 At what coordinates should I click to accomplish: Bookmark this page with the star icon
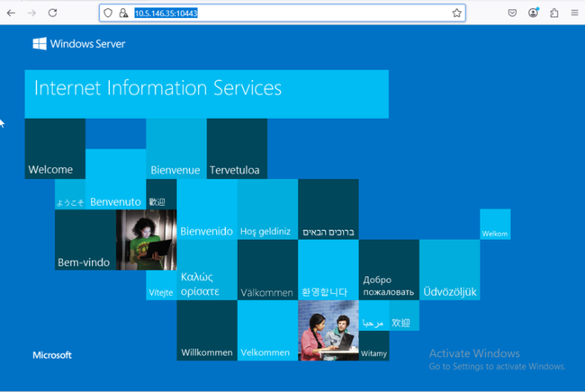point(456,13)
